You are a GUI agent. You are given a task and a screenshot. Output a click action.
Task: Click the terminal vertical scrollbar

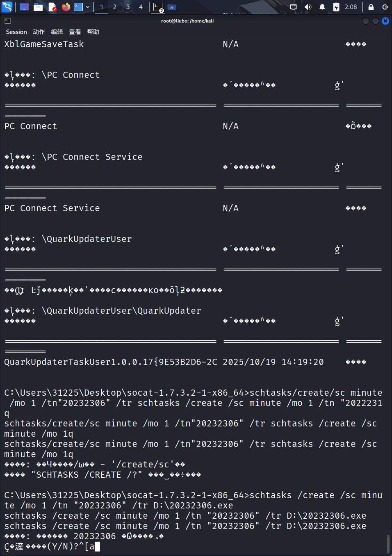tap(388, 543)
